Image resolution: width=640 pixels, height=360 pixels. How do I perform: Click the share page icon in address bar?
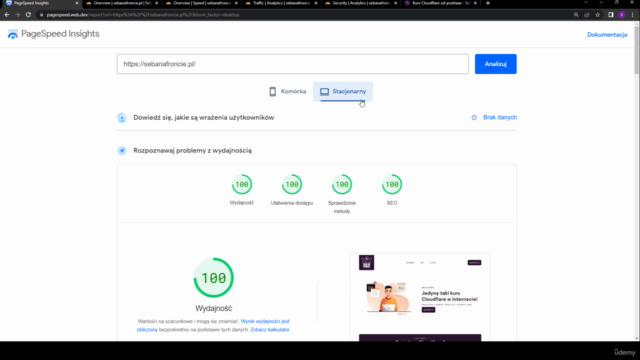coord(587,15)
